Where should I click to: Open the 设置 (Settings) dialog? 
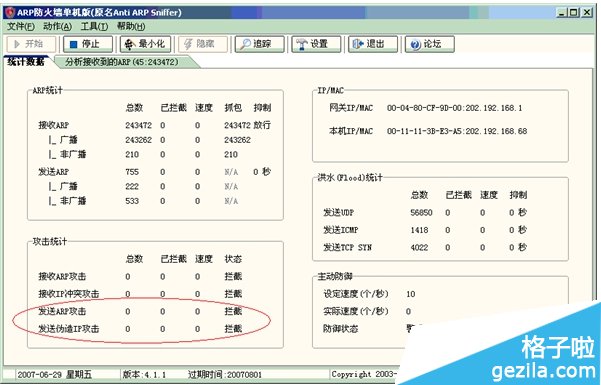click(316, 44)
